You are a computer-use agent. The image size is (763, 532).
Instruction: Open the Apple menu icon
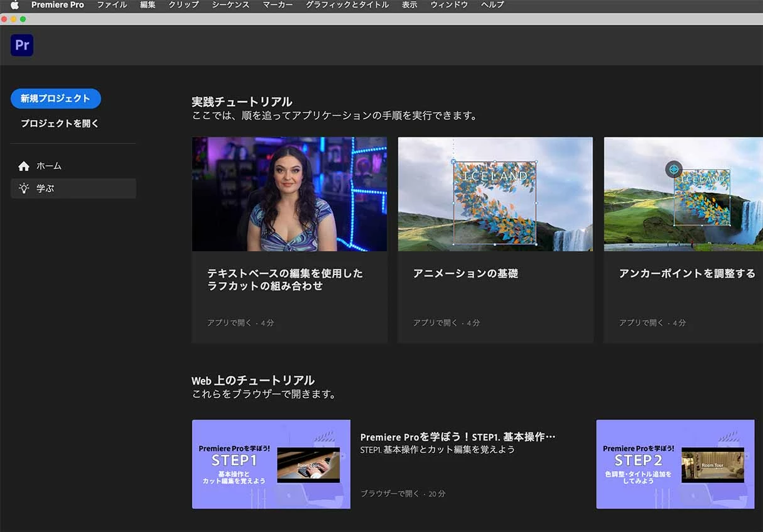14,5
